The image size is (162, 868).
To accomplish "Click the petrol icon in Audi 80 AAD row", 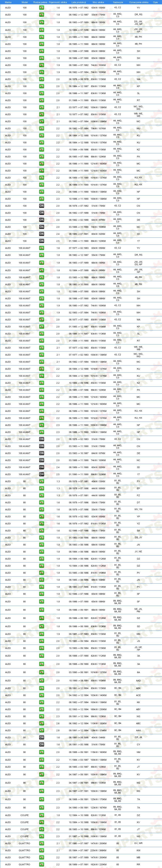I will (x=41, y=681).
